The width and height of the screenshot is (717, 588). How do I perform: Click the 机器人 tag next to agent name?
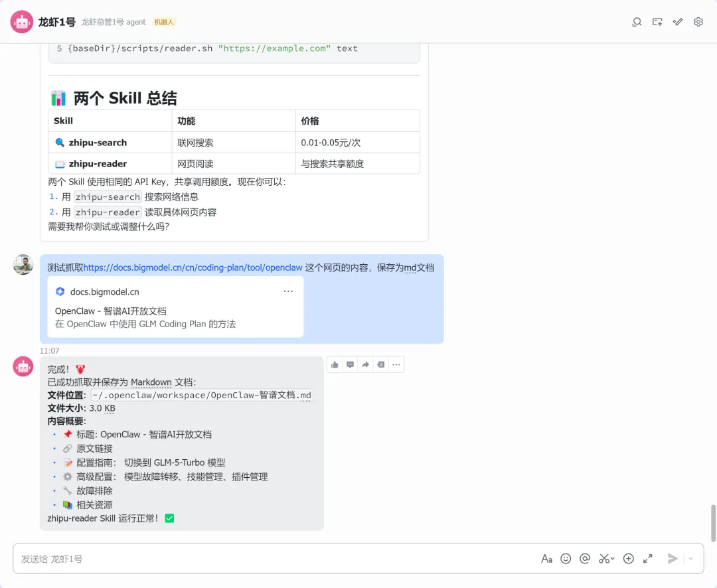pos(164,22)
